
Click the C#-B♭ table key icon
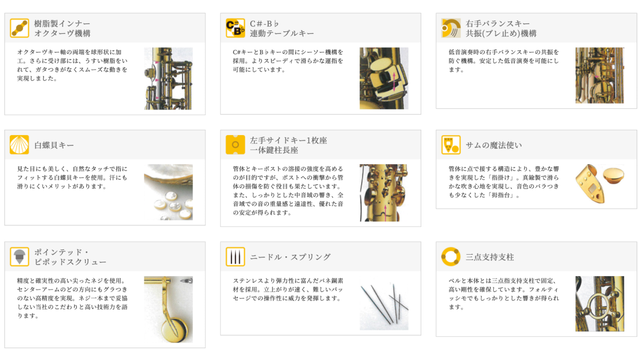pos(235,28)
